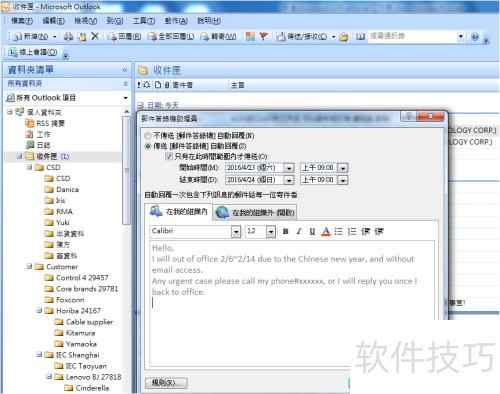The width and height of the screenshot is (500, 394).
Task: Select 'send automatic replies' radio option
Action: point(148,146)
